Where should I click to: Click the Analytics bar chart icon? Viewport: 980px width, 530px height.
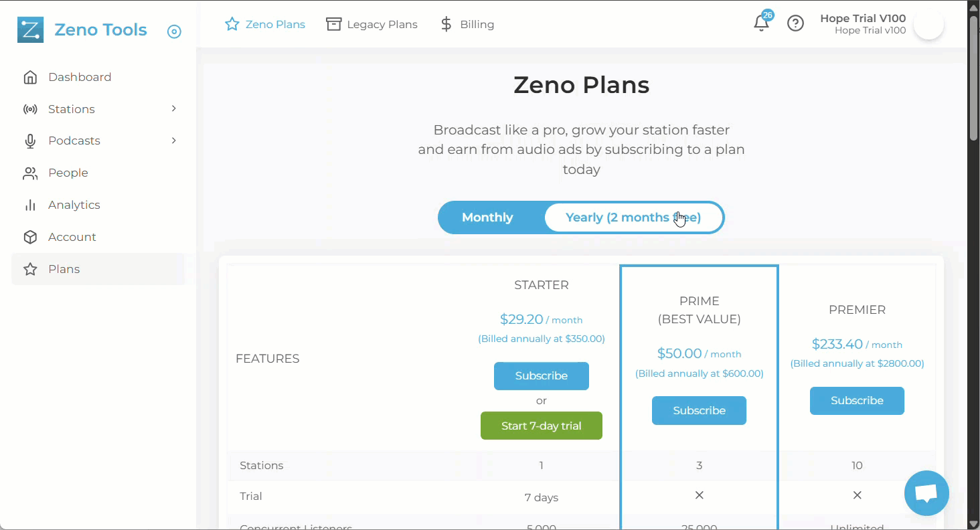(30, 205)
